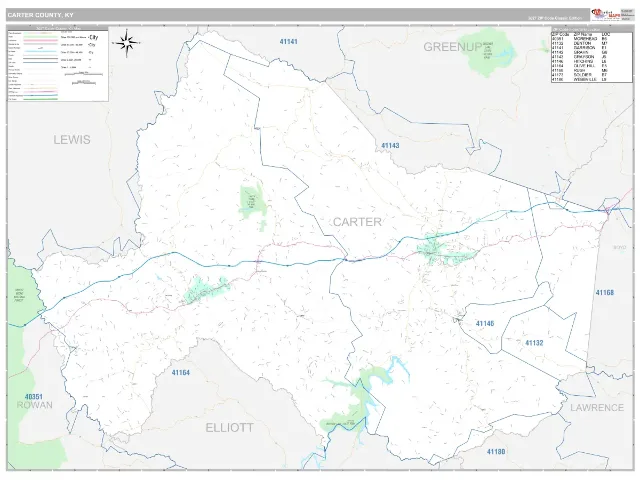Click the compass rose icon
This screenshot has height=480, width=640.
pyautogui.click(x=126, y=42)
